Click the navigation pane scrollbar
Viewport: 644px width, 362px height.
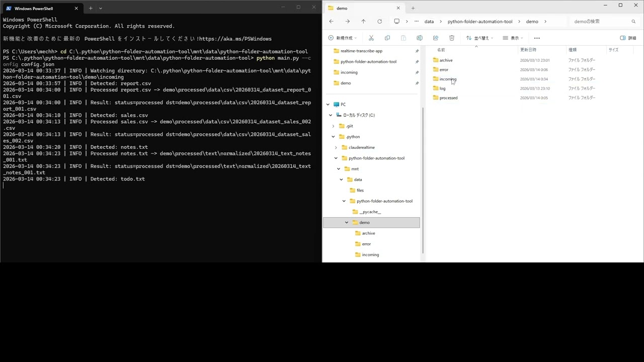point(423,181)
